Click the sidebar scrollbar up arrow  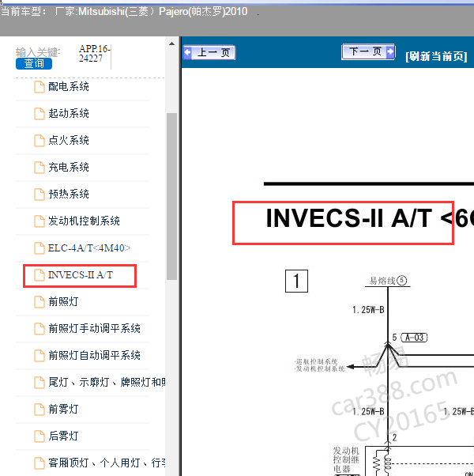(171, 43)
